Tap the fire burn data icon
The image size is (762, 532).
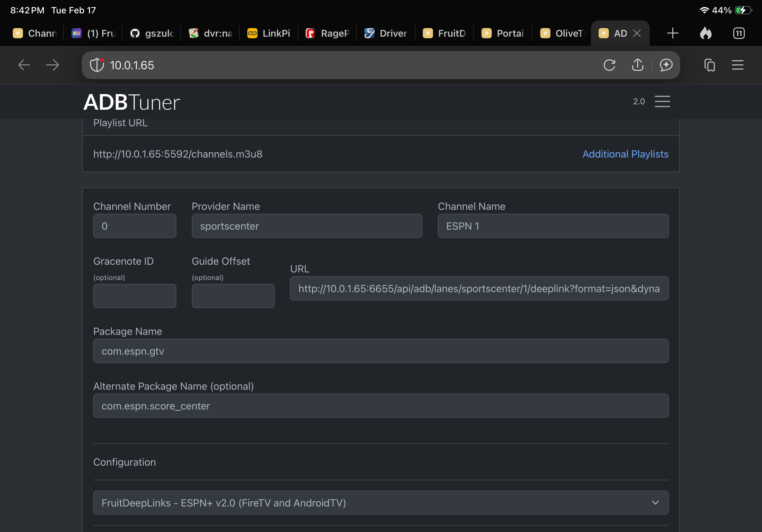(706, 33)
